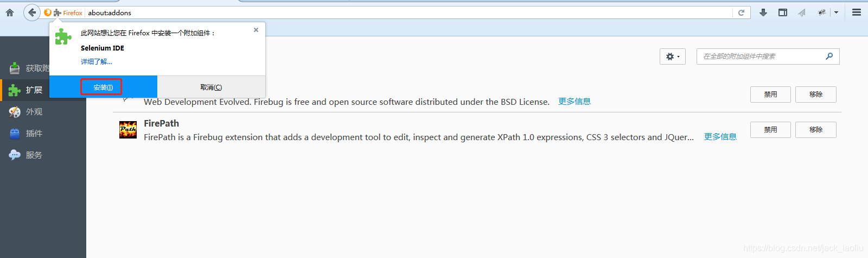This screenshot has width=868, height=258.
Task: Click the paper plane share icon
Action: click(802, 12)
